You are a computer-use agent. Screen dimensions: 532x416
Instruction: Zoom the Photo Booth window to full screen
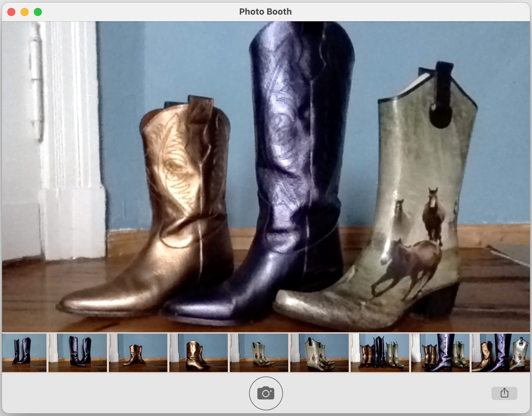(x=38, y=12)
